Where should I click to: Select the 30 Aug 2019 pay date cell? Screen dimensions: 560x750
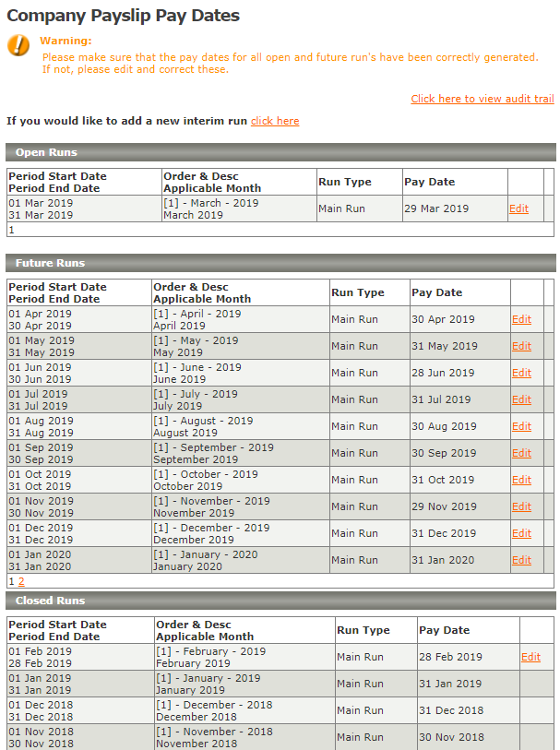(460, 426)
